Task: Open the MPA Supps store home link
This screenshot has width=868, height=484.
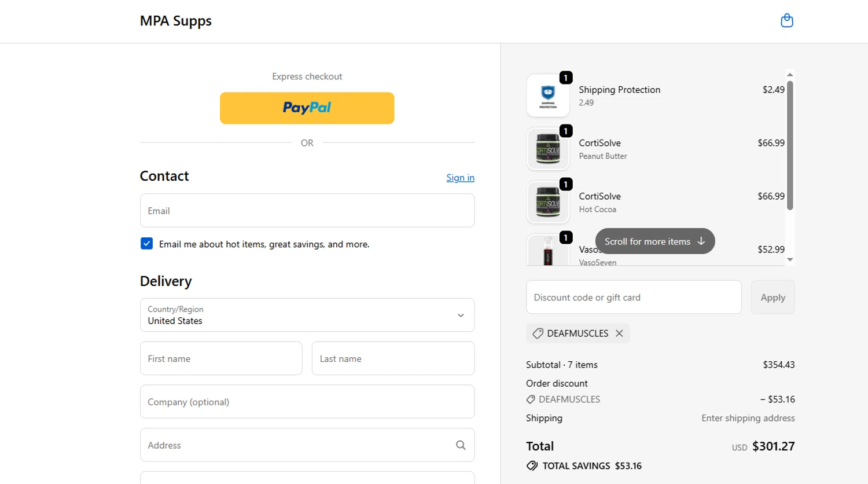Action: [176, 21]
